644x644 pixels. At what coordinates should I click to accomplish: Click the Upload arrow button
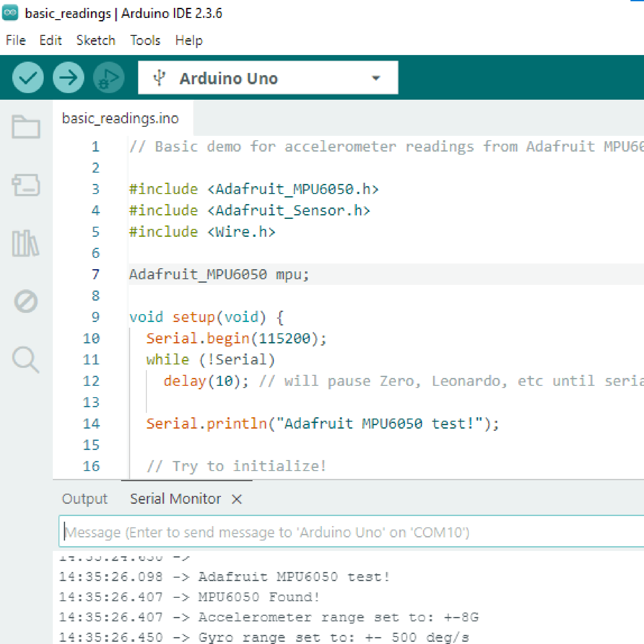[68, 78]
